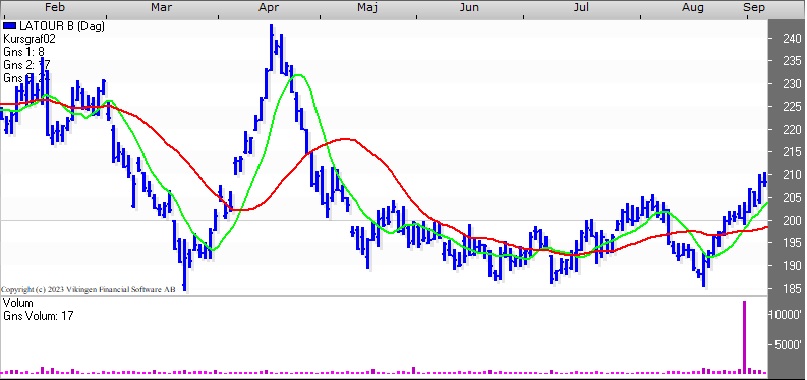Click the April price peak bar
Viewport: 807px width, 380px height.
272,46
